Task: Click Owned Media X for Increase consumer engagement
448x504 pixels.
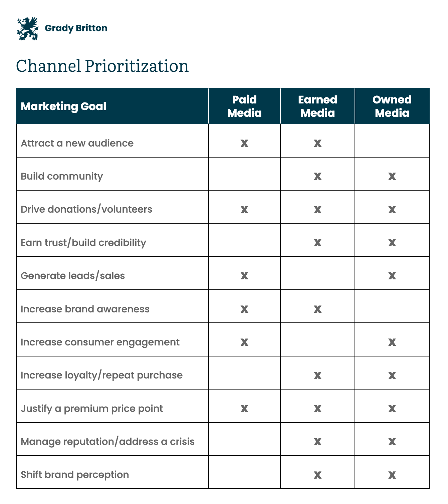Action: (x=392, y=342)
